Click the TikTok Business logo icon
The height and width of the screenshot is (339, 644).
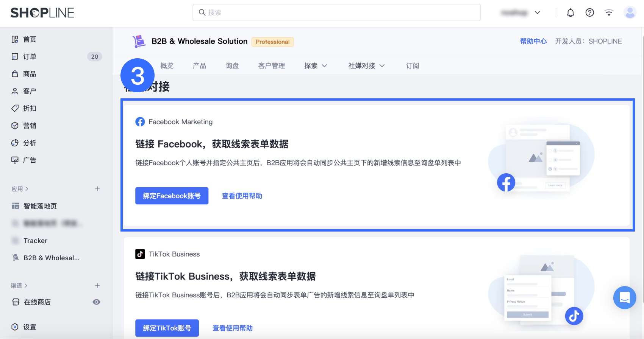coord(140,254)
